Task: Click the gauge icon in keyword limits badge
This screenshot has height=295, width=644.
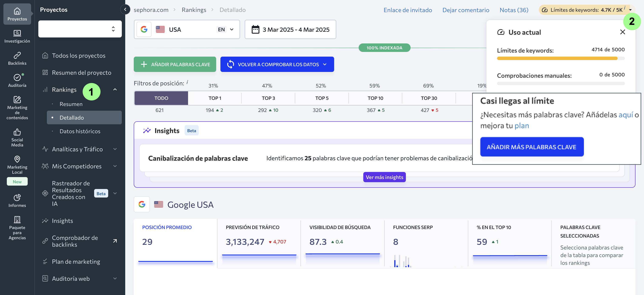Action: tap(545, 10)
